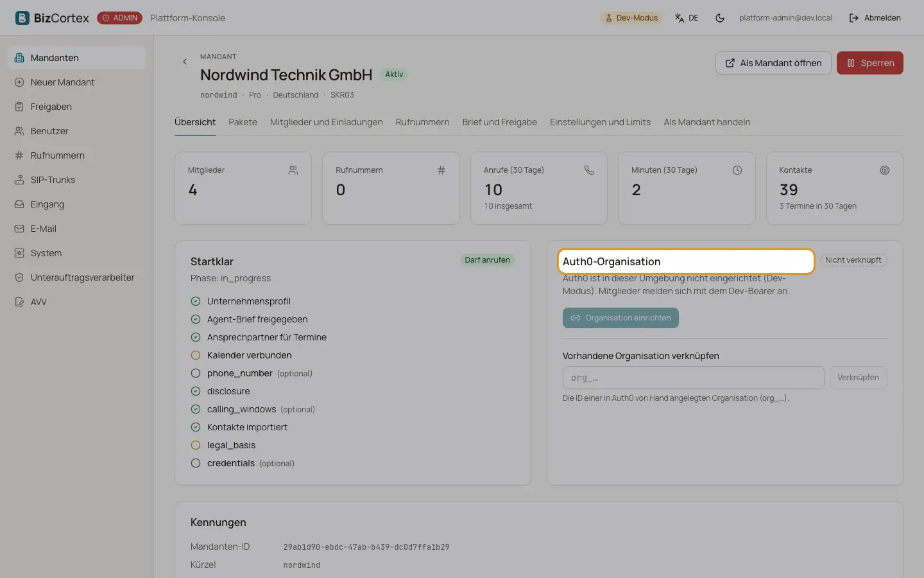
Task: Click the Freigaben clipboard icon
Action: (x=19, y=107)
